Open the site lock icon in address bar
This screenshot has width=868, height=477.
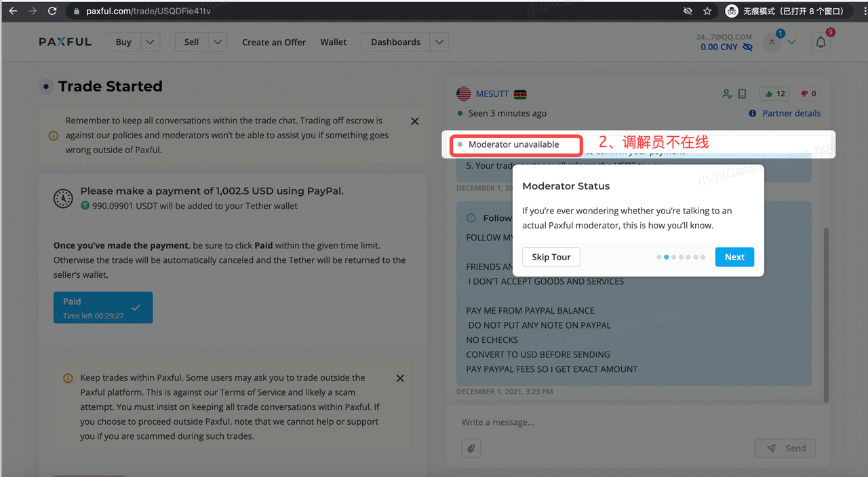(x=77, y=12)
